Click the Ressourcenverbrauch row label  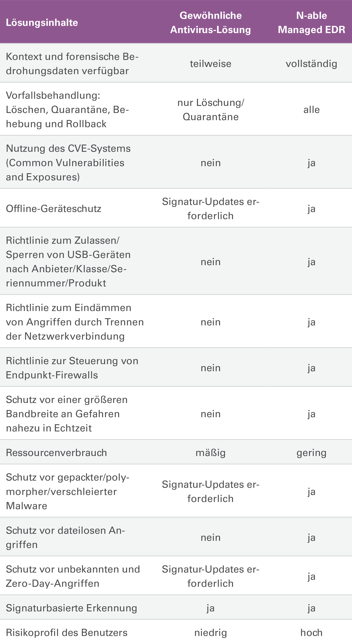(56, 453)
